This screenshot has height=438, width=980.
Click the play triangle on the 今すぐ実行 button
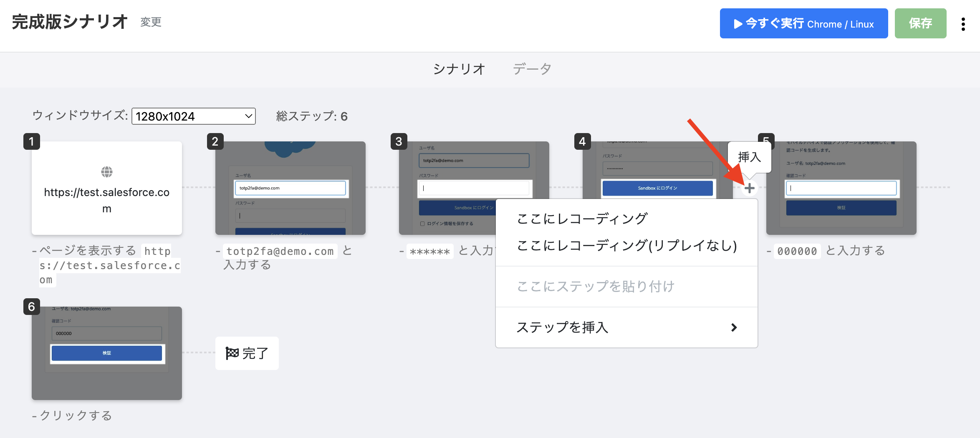pos(738,23)
